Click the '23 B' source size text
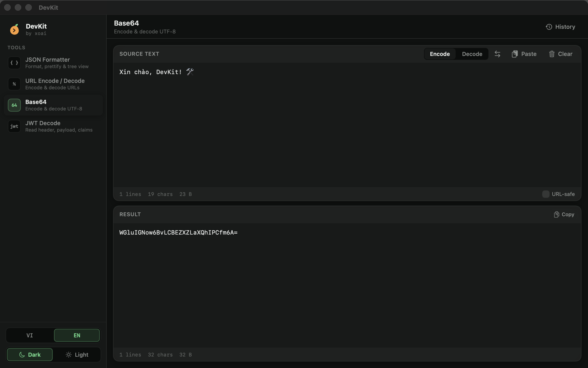Viewport: 588px width, 368px height. pyautogui.click(x=186, y=194)
